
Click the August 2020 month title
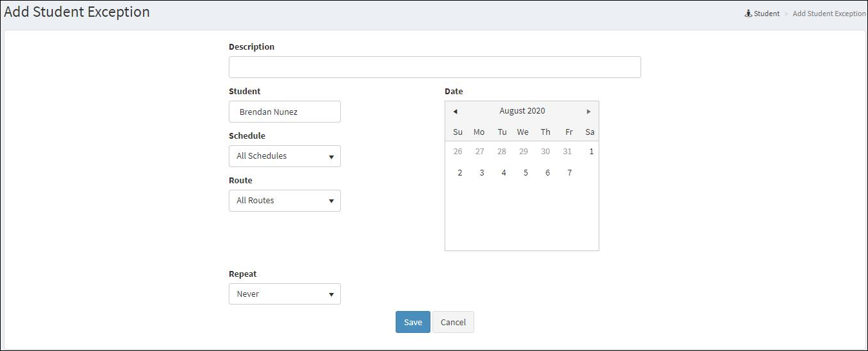[522, 111]
